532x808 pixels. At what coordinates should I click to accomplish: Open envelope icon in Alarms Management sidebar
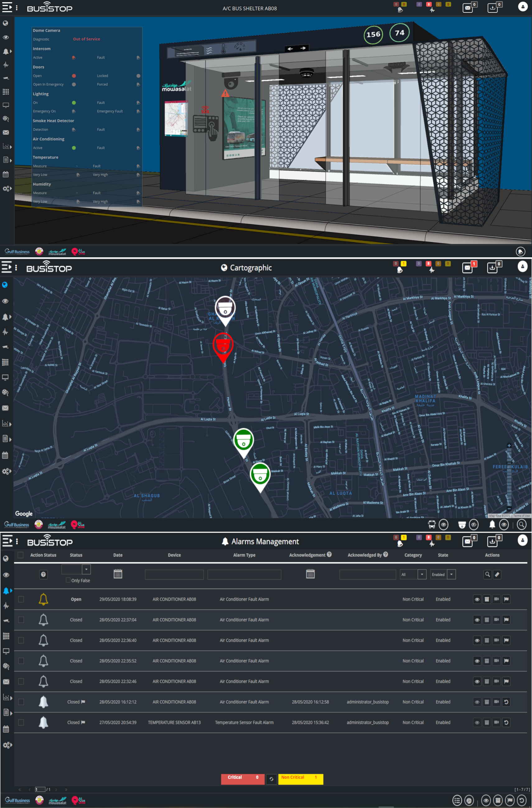(6, 681)
